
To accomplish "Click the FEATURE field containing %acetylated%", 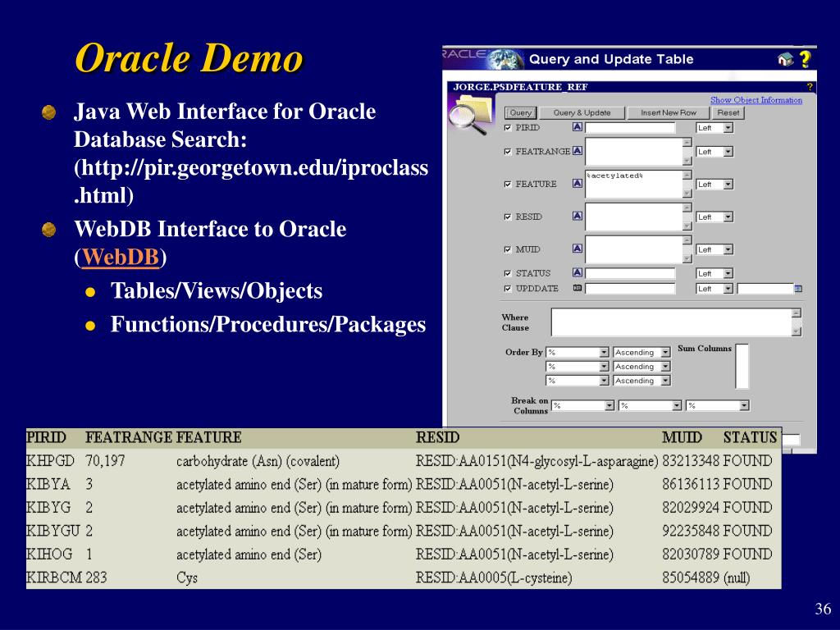I will coord(634,184).
